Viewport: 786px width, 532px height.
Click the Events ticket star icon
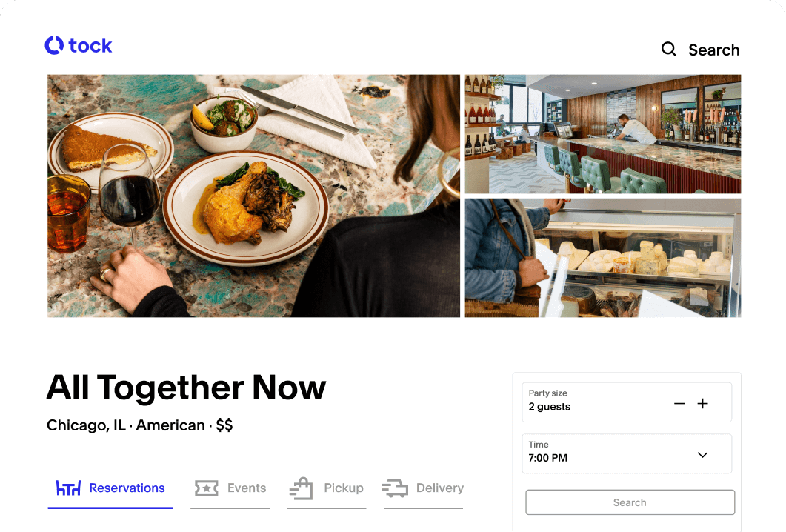(207, 488)
